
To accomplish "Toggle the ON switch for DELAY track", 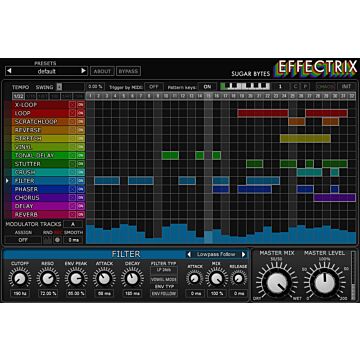I will [81, 206].
